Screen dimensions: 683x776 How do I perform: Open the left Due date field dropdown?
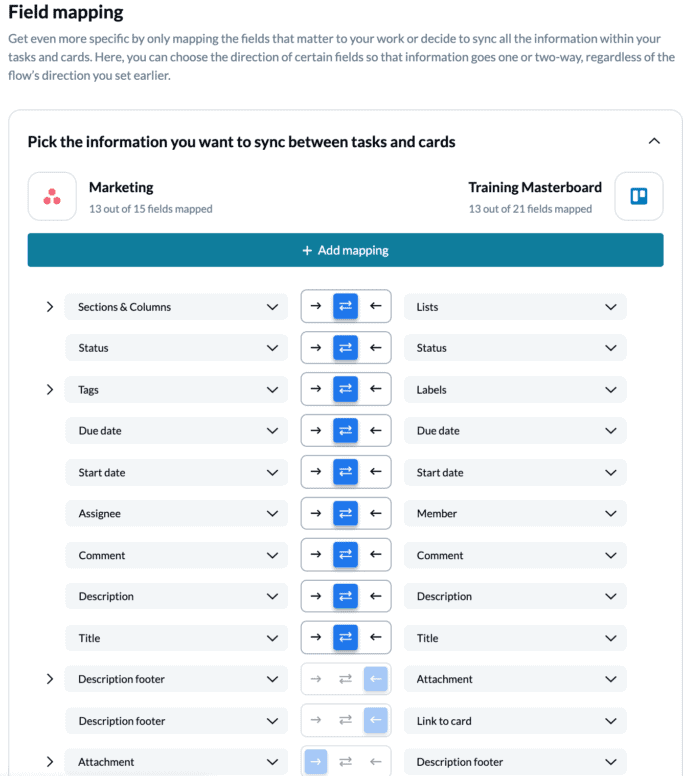point(177,431)
